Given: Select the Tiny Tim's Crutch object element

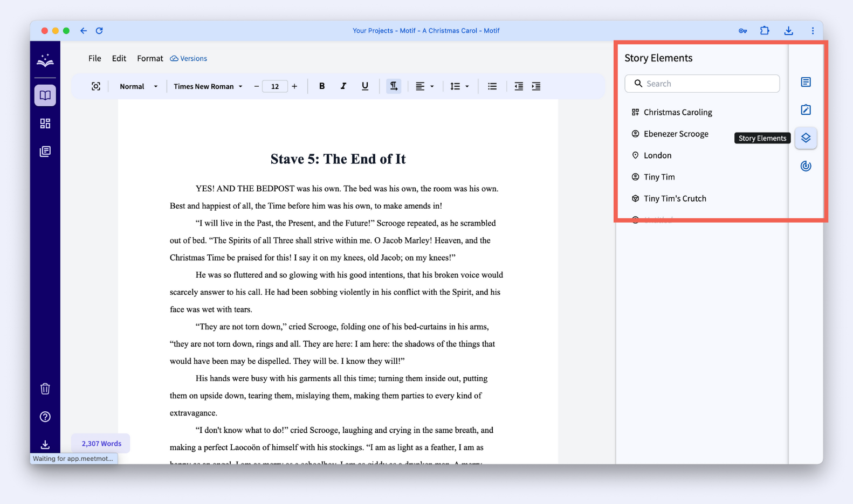Looking at the screenshot, I should tap(669, 198).
